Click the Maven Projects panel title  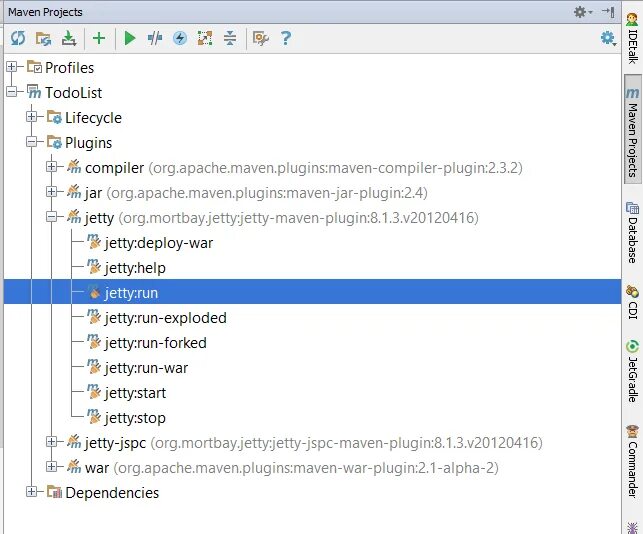click(45, 12)
